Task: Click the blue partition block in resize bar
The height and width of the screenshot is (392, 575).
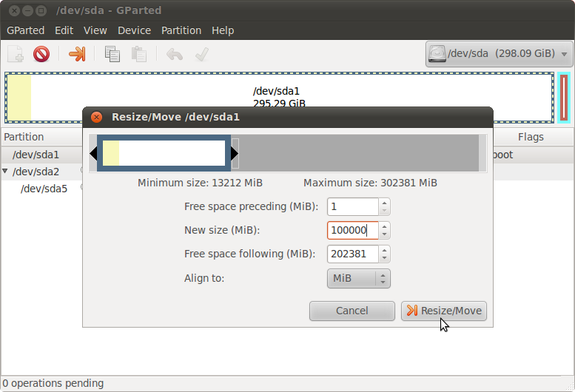Action: 164,153
